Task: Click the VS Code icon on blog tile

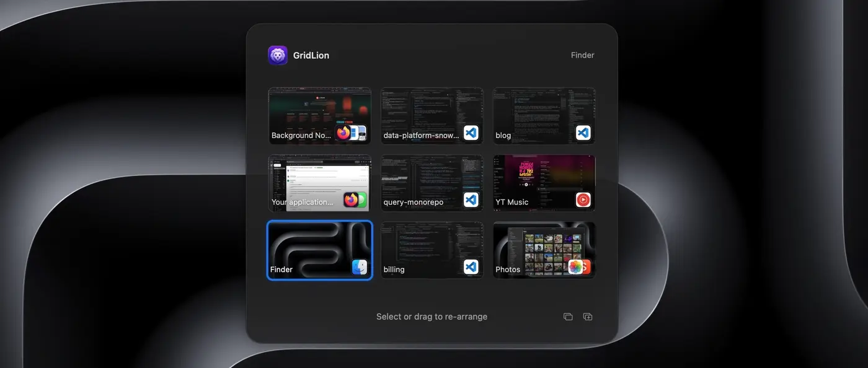Action: 583,133
